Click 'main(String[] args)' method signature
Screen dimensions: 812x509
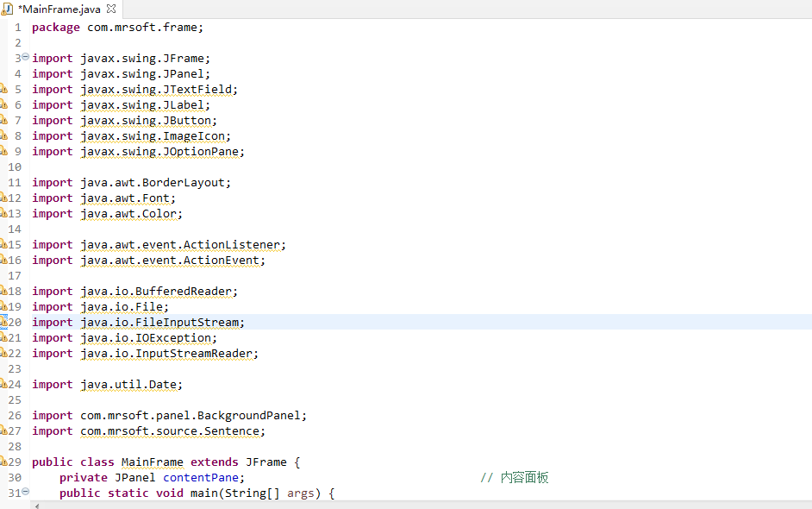pos(256,493)
